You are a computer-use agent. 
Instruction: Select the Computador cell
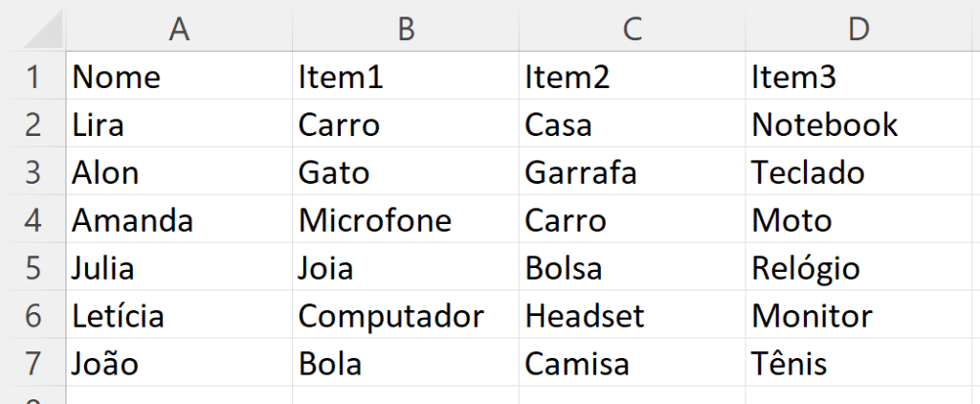406,315
